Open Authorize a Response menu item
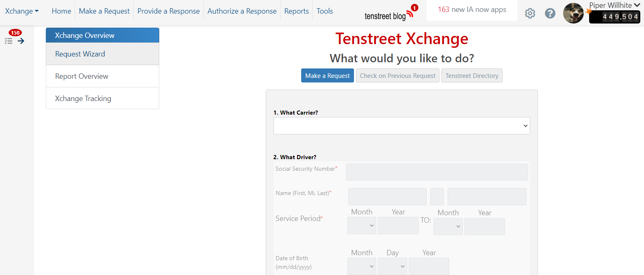This screenshot has height=275, width=644. 242,11
